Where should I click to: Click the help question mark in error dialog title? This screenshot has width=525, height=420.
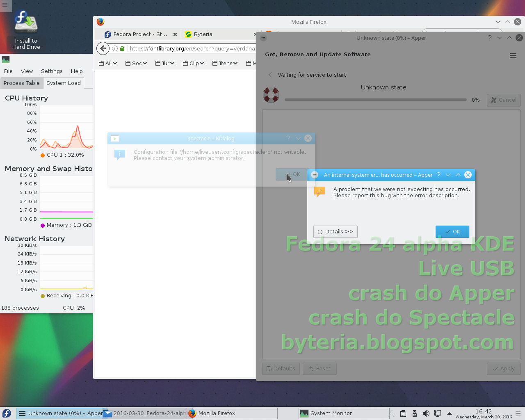tap(438, 175)
